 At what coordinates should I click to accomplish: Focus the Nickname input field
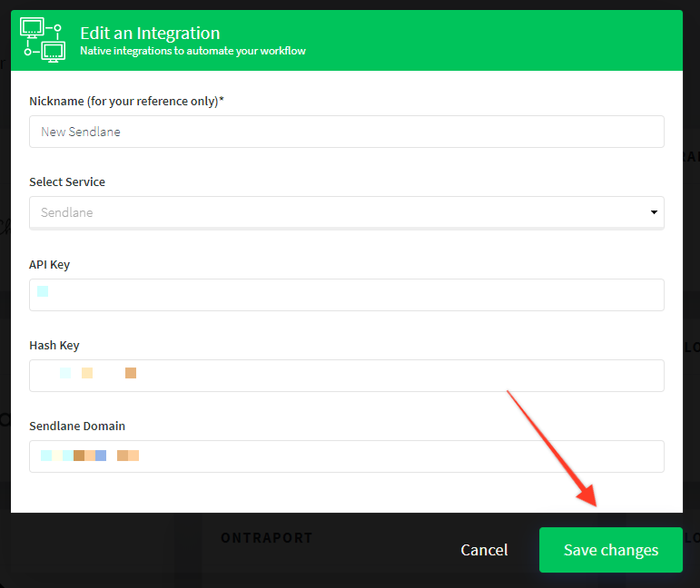point(347,132)
